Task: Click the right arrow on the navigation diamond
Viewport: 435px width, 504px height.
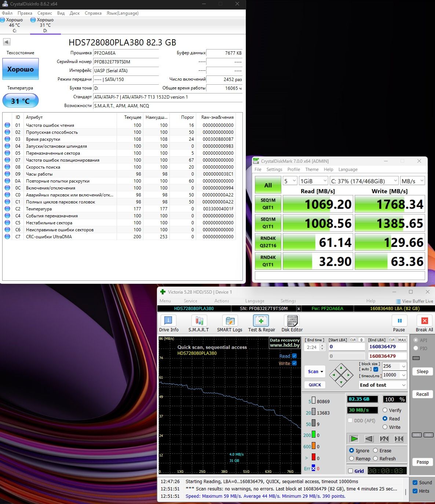Action: pos(349,375)
